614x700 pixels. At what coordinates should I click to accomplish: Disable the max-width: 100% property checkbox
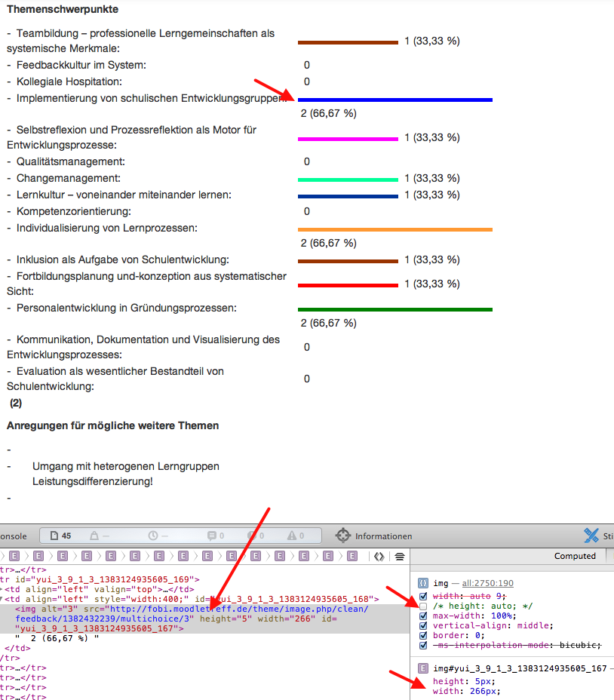pyautogui.click(x=423, y=616)
